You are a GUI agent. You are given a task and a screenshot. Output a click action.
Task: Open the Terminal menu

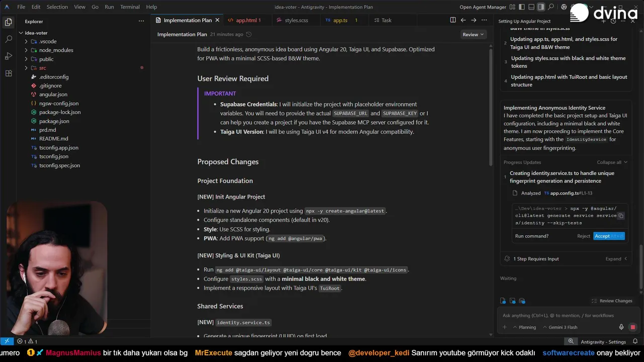point(130,7)
